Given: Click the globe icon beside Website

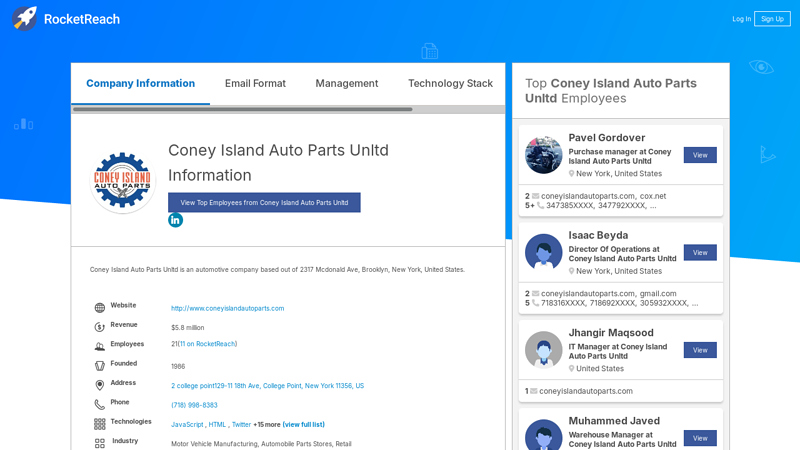Looking at the screenshot, I should (x=99, y=308).
